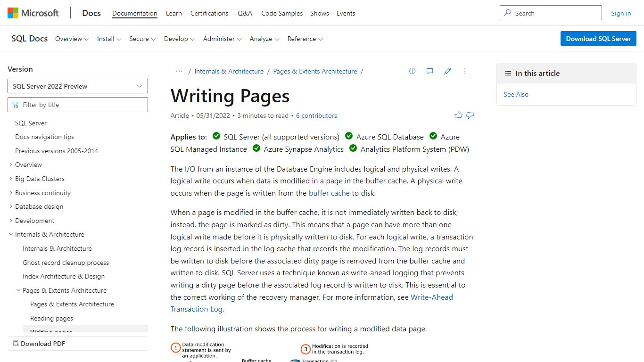This screenshot has height=362, width=644.
Task: Expand the Overview node in sidebar tree
Action: (11, 165)
